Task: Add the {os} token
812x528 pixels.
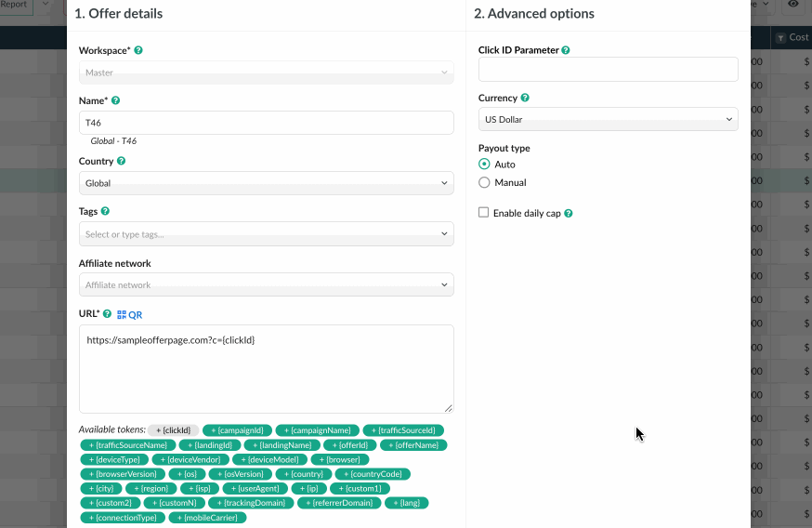Action: click(x=187, y=474)
